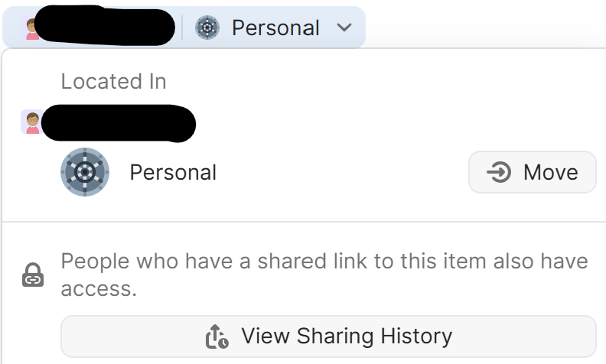This screenshot has width=606, height=364.
Task: Click the large Personal vault icon
Action: click(85, 172)
